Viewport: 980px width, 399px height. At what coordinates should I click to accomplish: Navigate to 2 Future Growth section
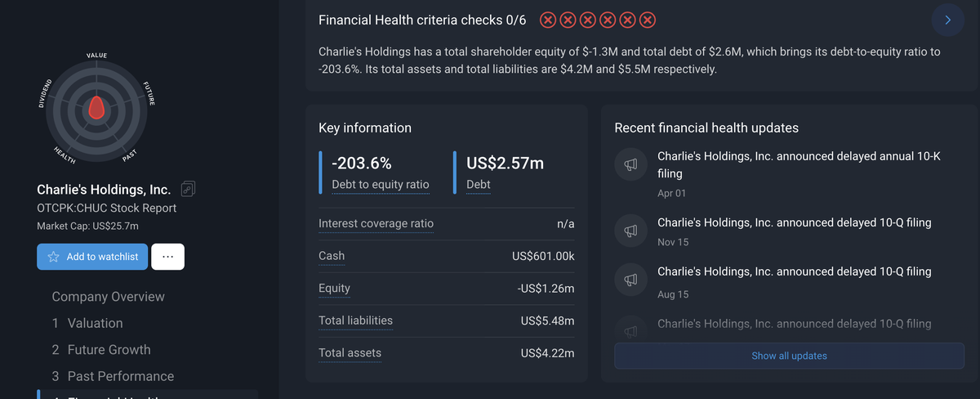tap(101, 349)
